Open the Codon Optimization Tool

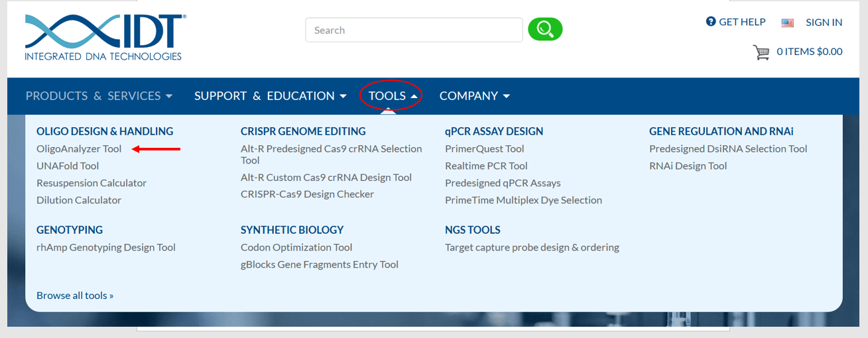point(296,247)
